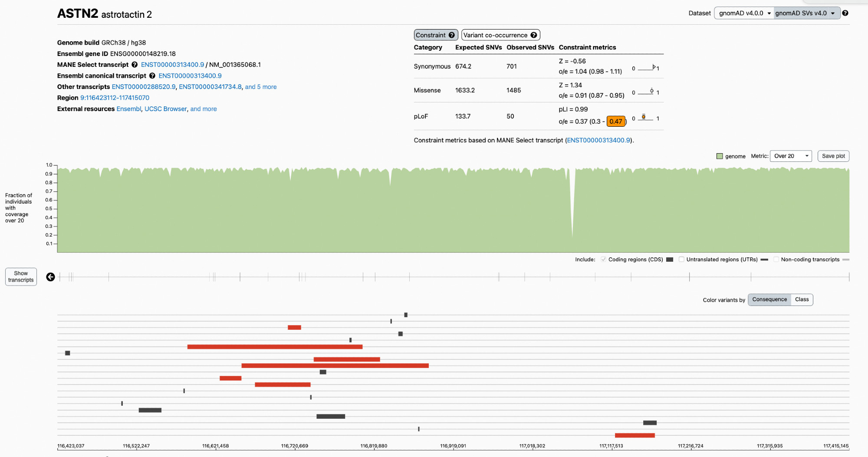
Task: Expand the 'and 5 more' transcripts link
Action: click(x=261, y=87)
